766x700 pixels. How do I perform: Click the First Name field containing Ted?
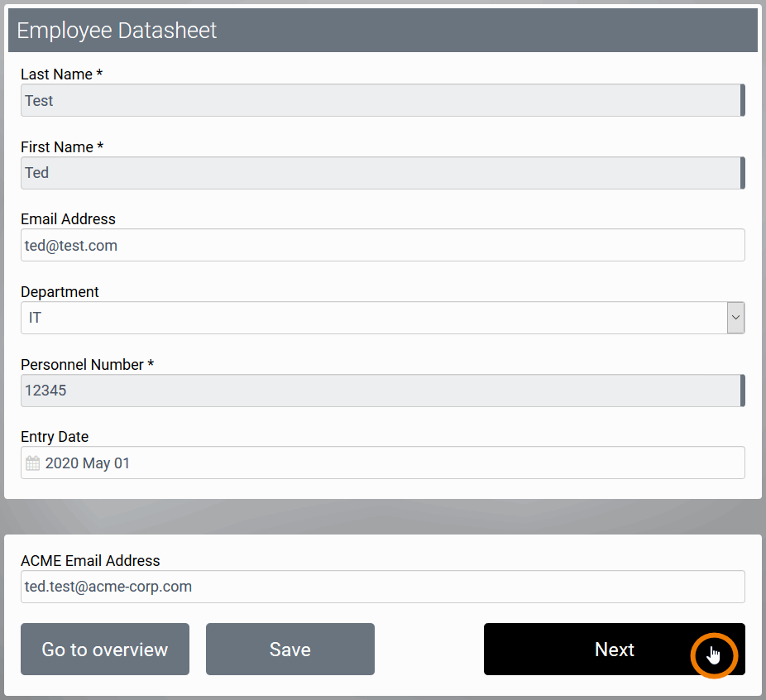(x=382, y=173)
